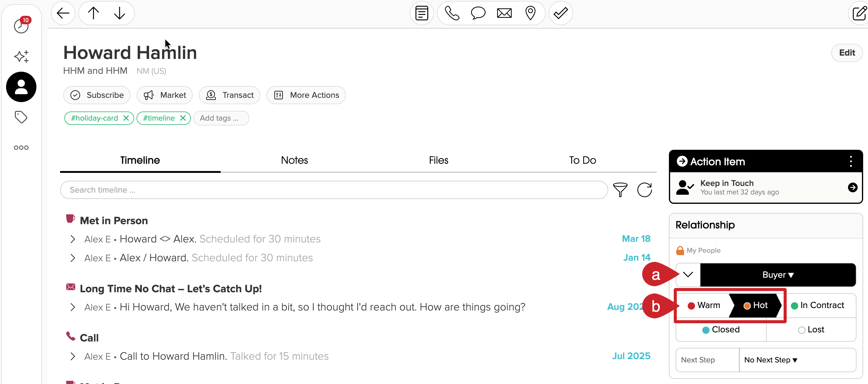Log a call with the phone icon
Viewport: 868px width, 384px height.
click(452, 13)
